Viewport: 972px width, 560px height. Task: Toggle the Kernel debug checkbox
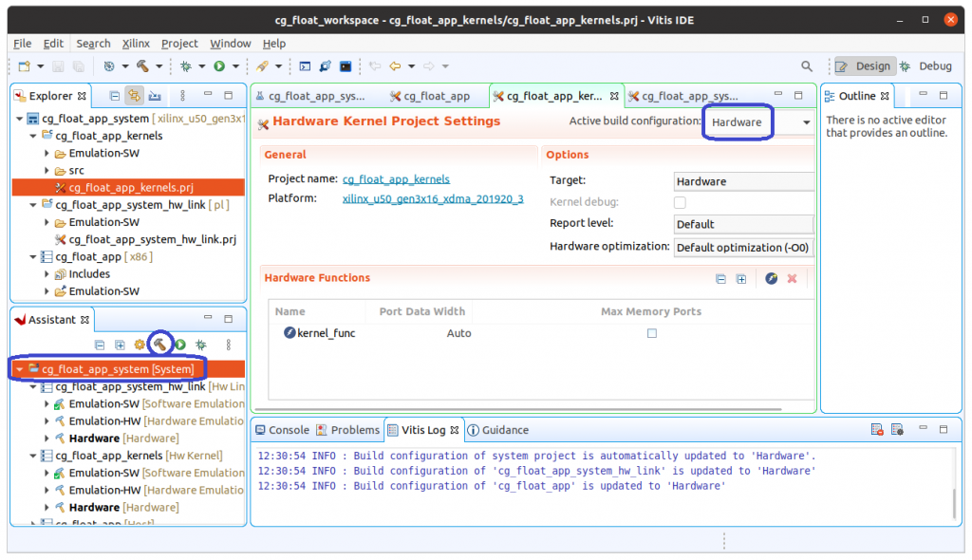coord(680,202)
